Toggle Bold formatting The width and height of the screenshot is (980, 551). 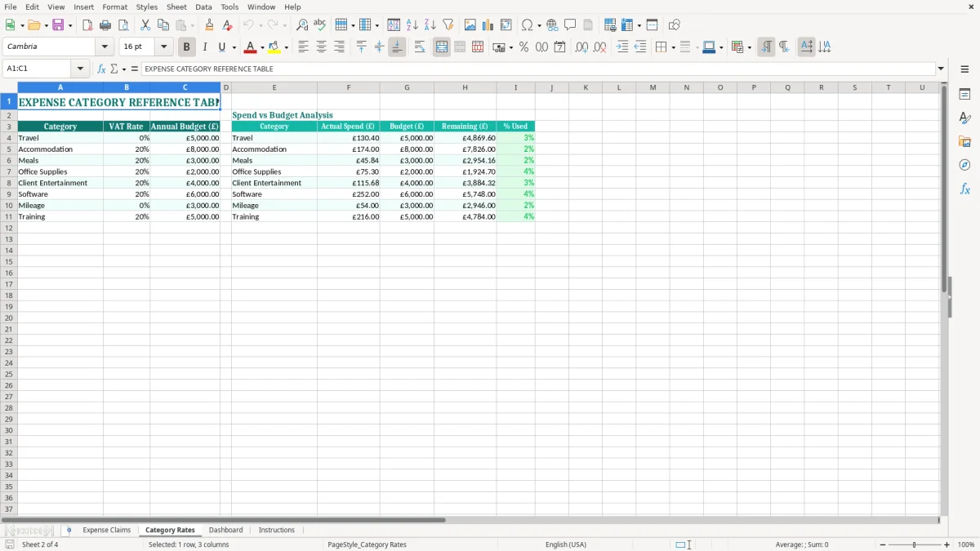pos(186,47)
